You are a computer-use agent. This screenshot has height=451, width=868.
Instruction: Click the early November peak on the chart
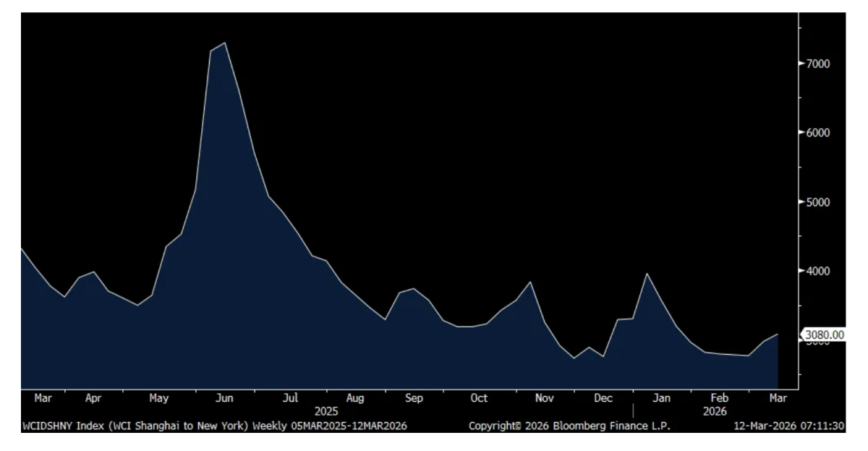[x=530, y=282]
